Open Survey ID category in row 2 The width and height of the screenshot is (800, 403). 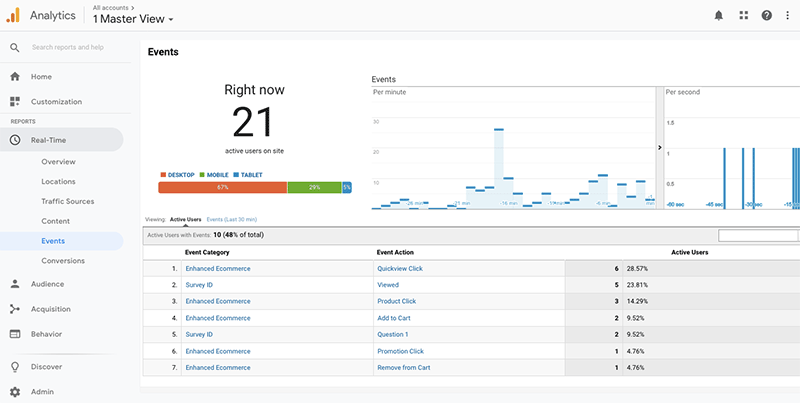(x=199, y=285)
